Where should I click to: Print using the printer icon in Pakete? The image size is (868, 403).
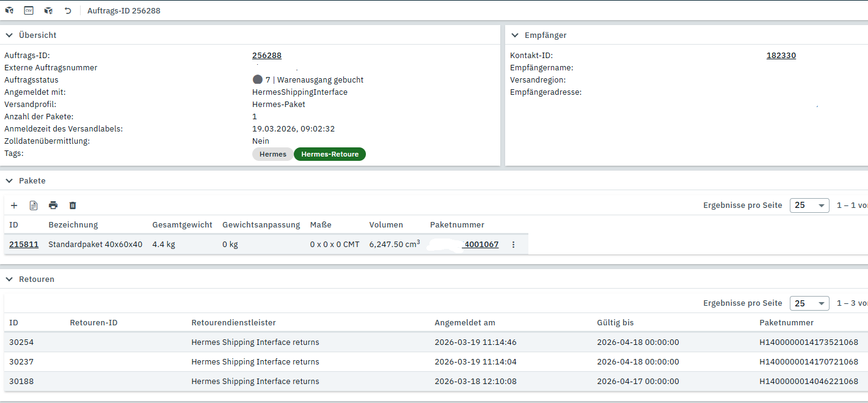point(53,205)
